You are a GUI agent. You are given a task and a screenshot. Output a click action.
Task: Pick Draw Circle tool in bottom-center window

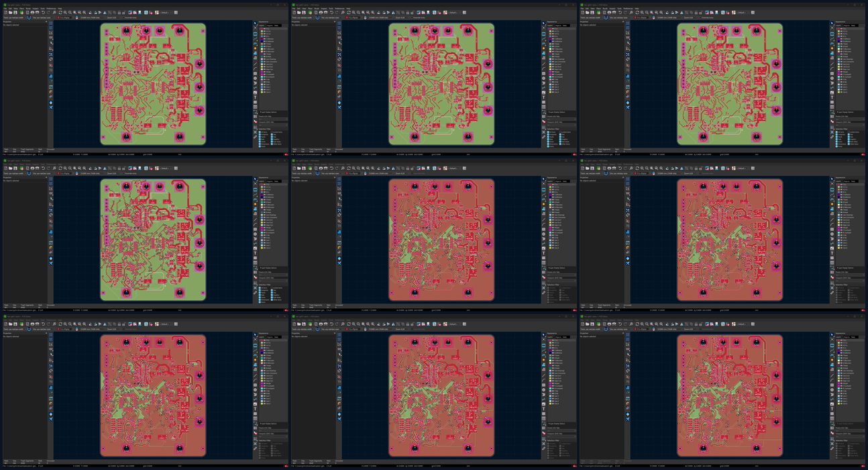[543, 390]
